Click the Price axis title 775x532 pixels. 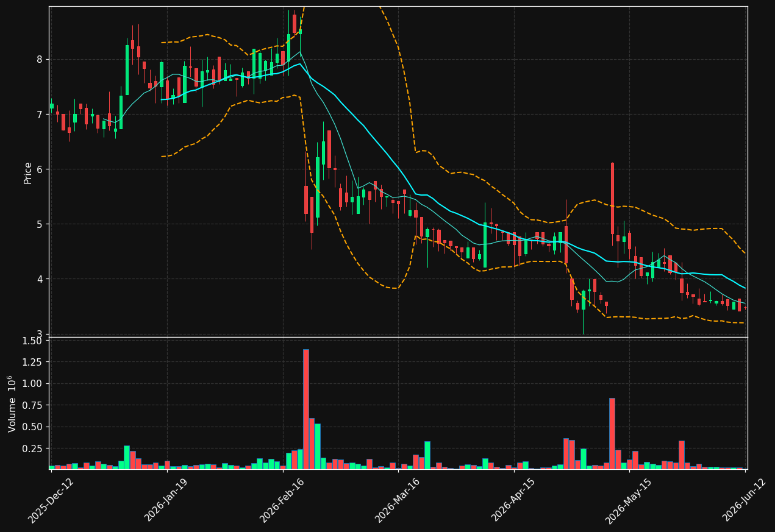coord(28,172)
